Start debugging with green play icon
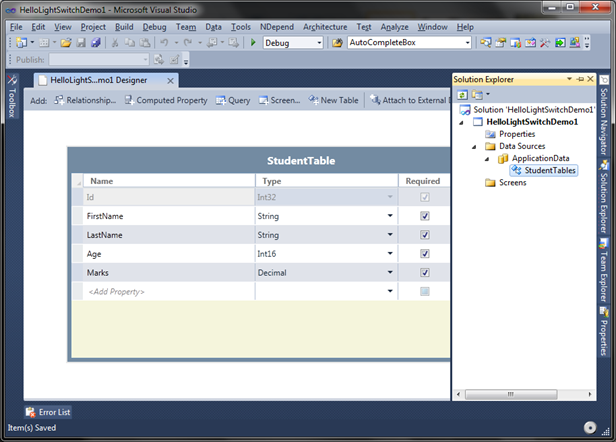Image resolution: width=616 pixels, height=442 pixels. (253, 42)
